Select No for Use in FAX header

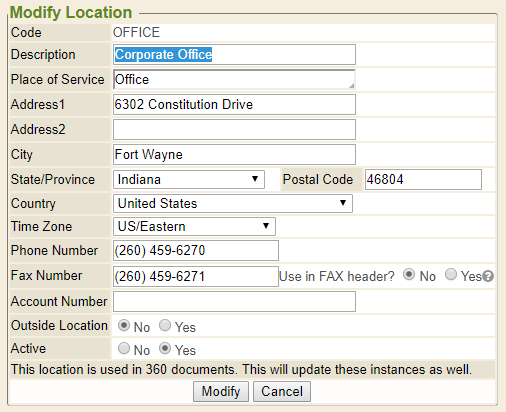(x=409, y=275)
